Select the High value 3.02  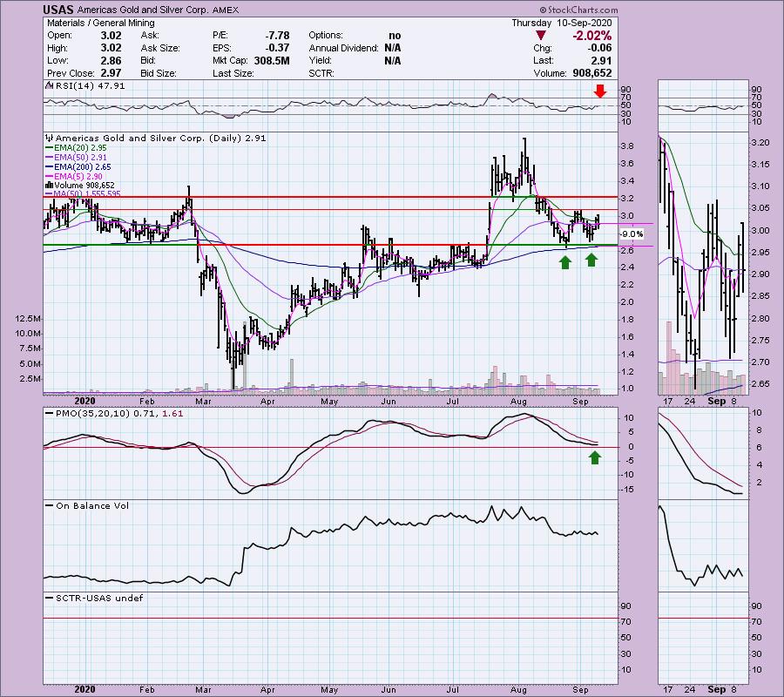click(x=111, y=48)
